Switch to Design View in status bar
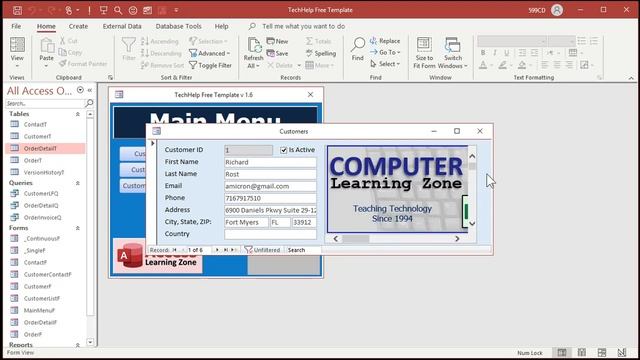 click(x=621, y=352)
